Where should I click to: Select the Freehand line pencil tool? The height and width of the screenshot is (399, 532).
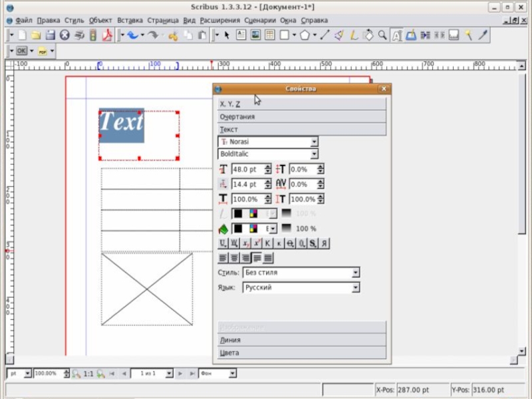354,35
